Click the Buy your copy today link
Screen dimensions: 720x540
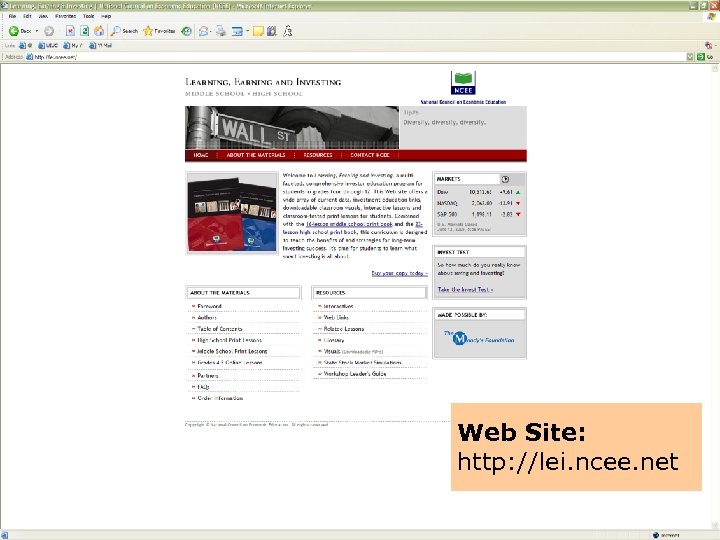[x=399, y=273]
